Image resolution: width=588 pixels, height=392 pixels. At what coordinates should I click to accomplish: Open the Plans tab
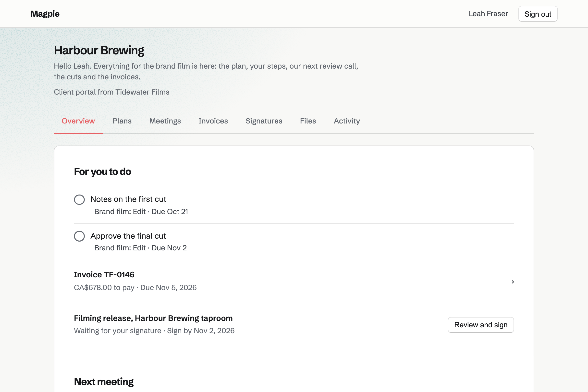[x=122, y=121]
